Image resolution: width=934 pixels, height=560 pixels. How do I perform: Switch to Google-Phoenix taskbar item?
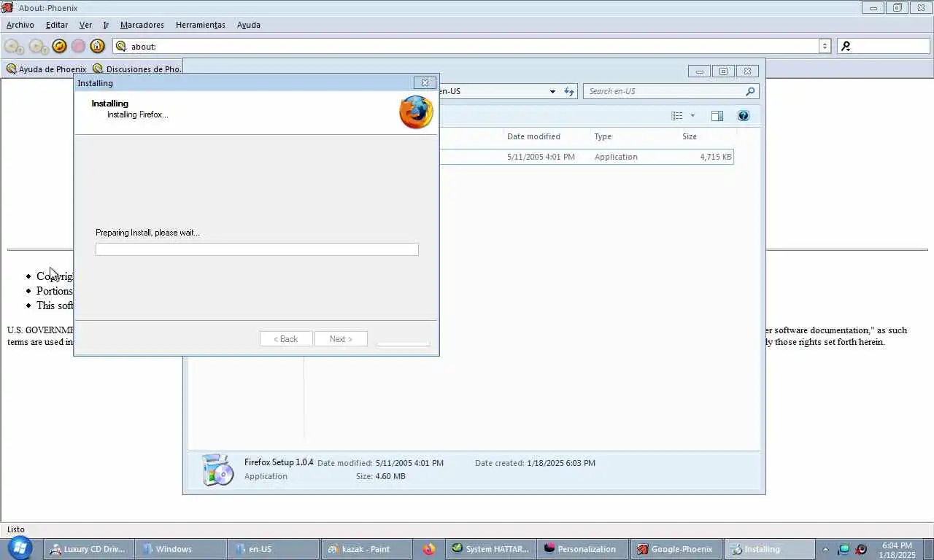676,549
